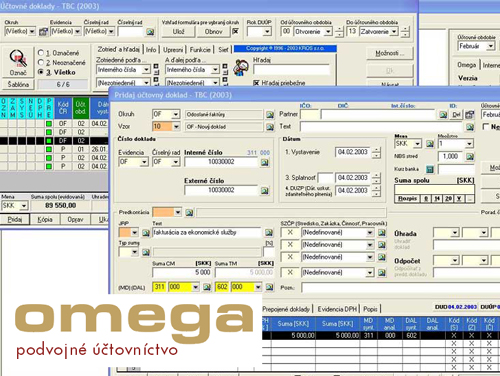Image resolution: width=500 pixels, height=376 pixels.
Task: Click icon next to Okruh Všetko dropdown
Action: click(43, 32)
